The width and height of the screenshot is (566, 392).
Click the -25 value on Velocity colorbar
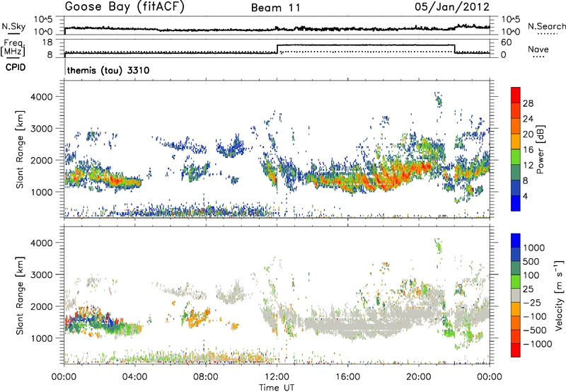(x=531, y=302)
